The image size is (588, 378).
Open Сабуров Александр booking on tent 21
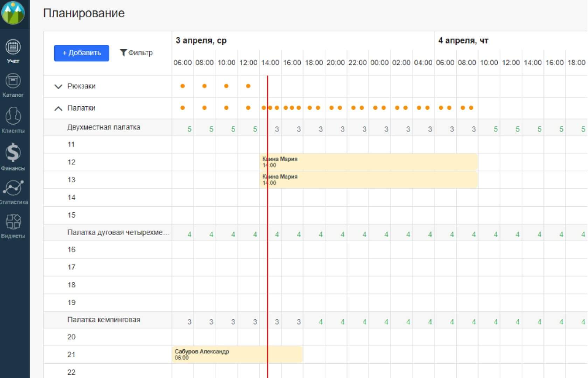(237, 354)
